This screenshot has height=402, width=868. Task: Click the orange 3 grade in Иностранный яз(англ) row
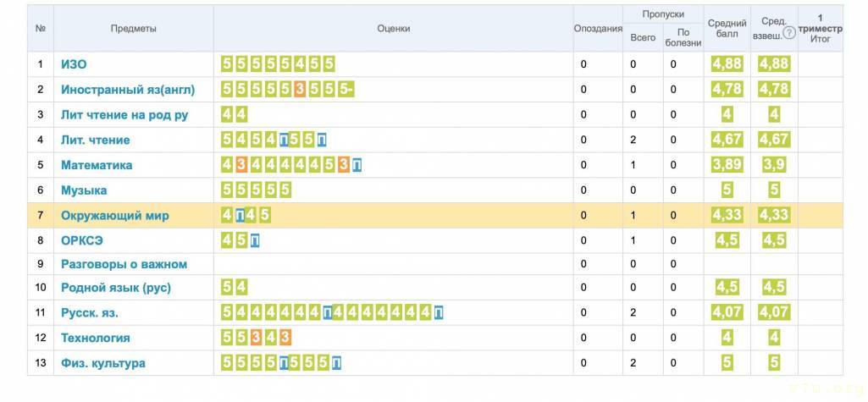coord(299,89)
